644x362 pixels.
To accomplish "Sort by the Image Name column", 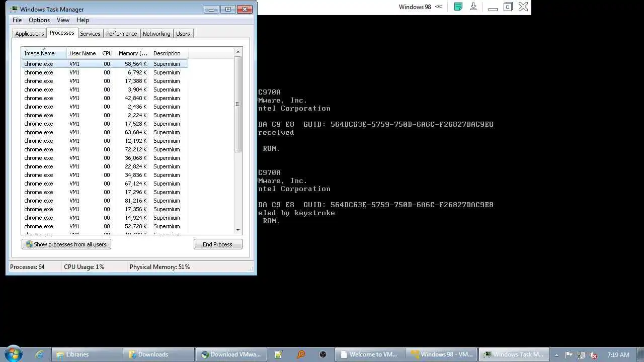I will click(x=44, y=53).
